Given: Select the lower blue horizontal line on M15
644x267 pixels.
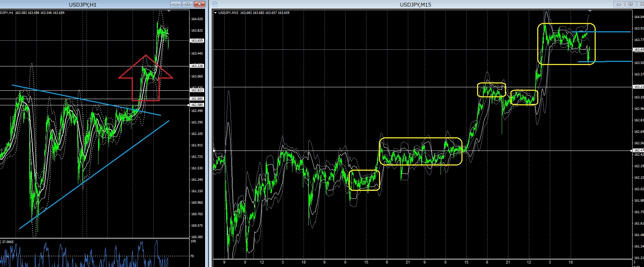Looking at the screenshot, I should [x=604, y=62].
